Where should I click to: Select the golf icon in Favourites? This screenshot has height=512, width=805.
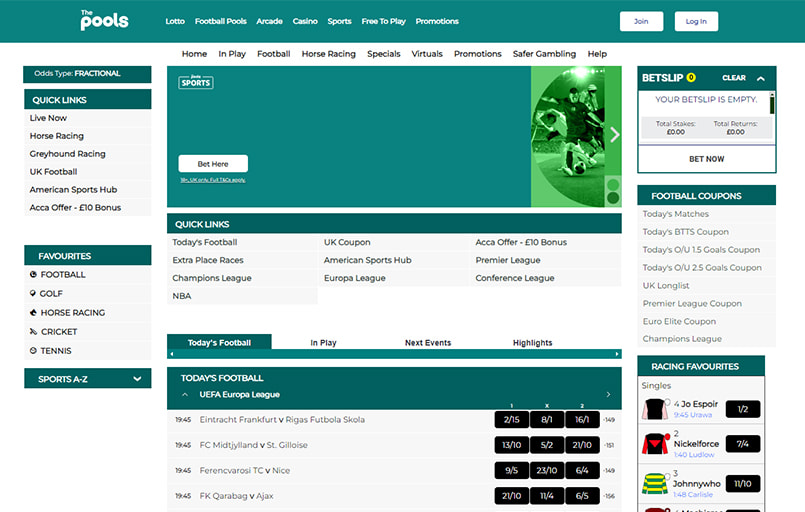pos(33,293)
